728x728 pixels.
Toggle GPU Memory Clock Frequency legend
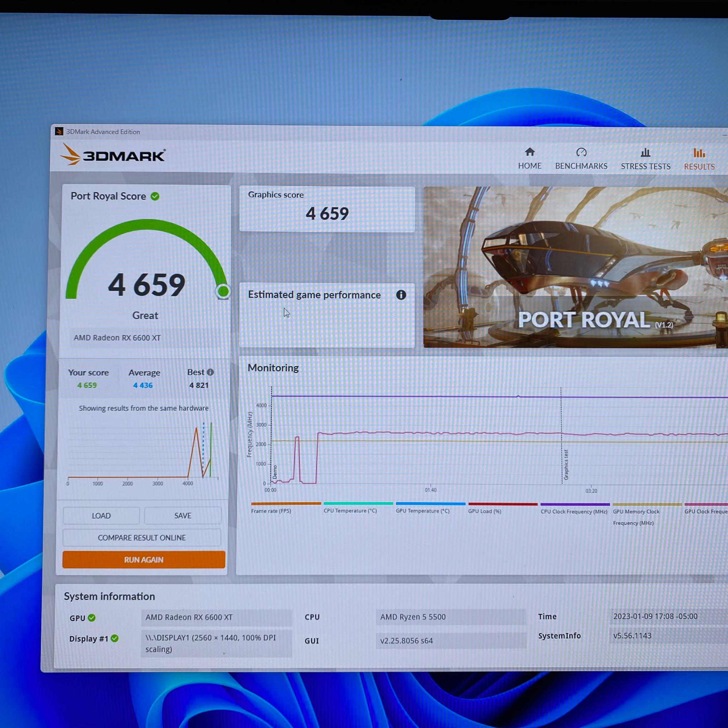pyautogui.click(x=647, y=515)
